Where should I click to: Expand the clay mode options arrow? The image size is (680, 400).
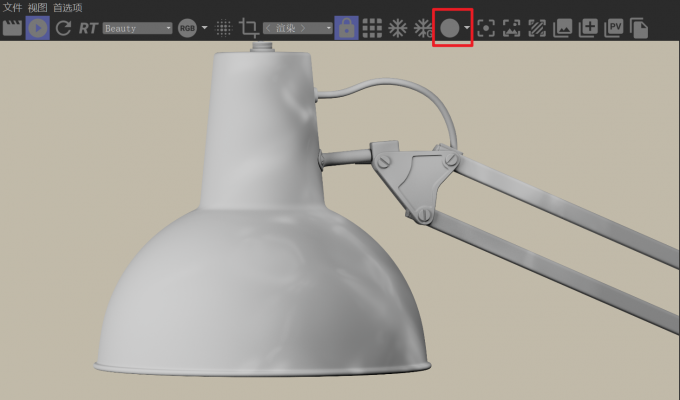click(x=467, y=27)
